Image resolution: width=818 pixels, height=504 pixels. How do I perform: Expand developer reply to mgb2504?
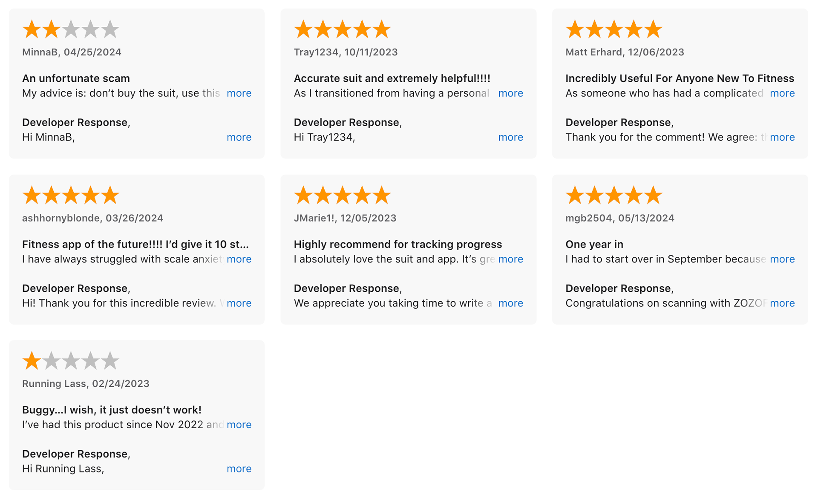782,303
